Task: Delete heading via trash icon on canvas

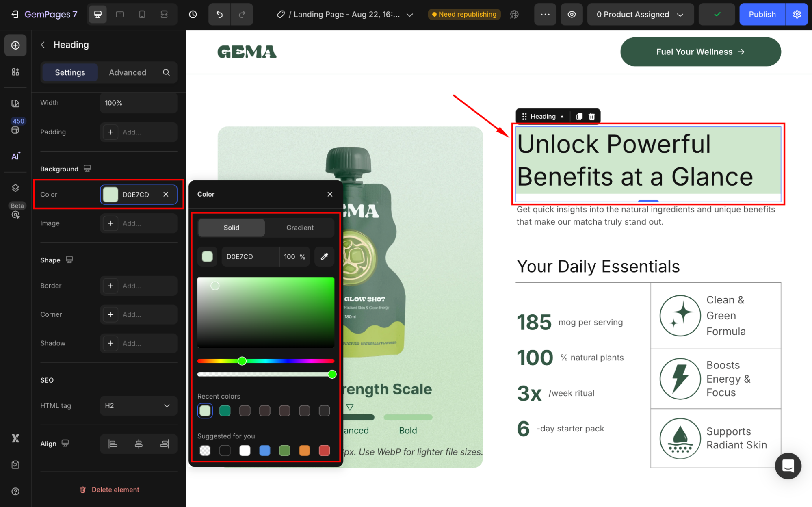Action: pos(592,117)
